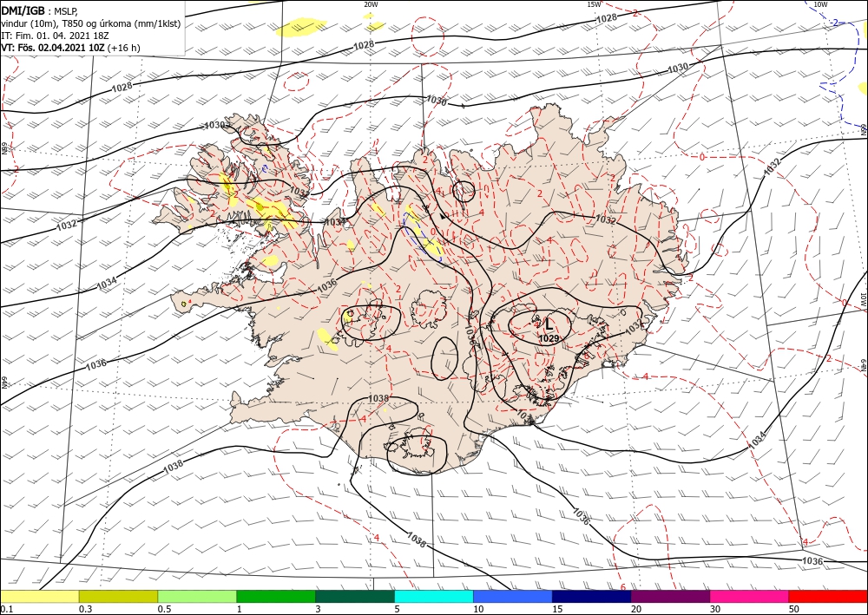This screenshot has height=615, width=868.
Task: Click the red '6' isotherm label
Action: click(x=622, y=586)
